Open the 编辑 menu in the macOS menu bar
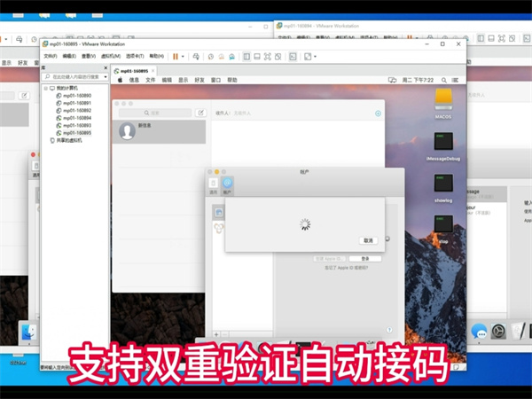This screenshot has width=532, height=399. tap(166, 80)
